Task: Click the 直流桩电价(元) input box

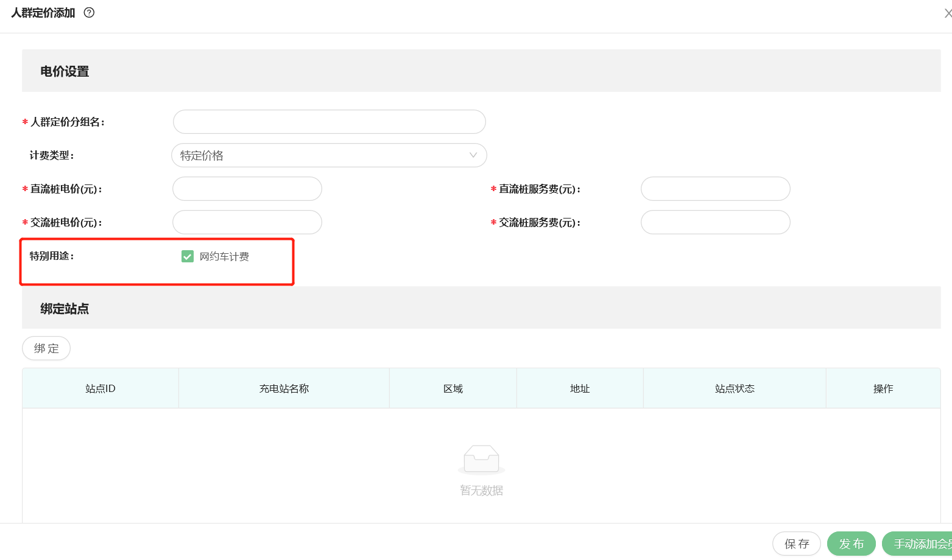Action: (x=247, y=189)
